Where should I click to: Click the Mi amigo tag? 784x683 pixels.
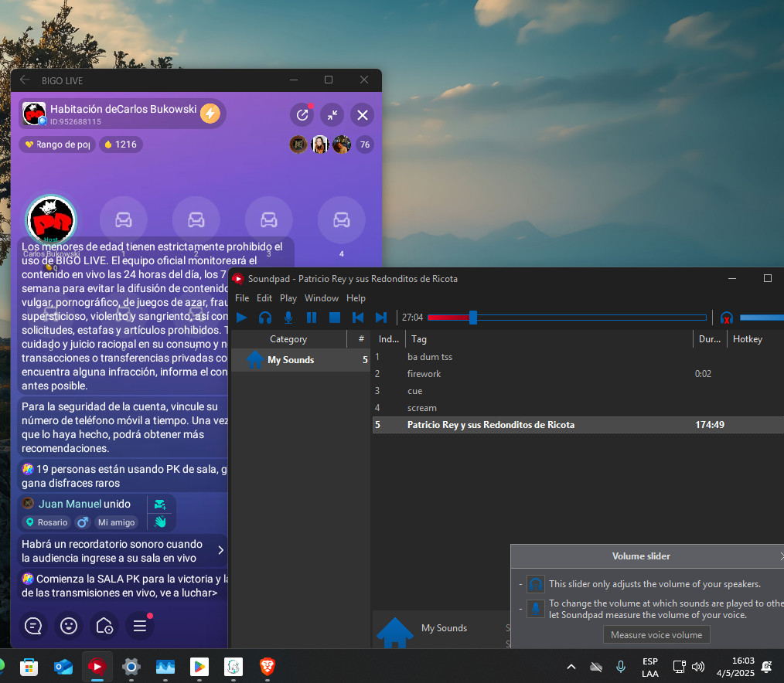[116, 522]
